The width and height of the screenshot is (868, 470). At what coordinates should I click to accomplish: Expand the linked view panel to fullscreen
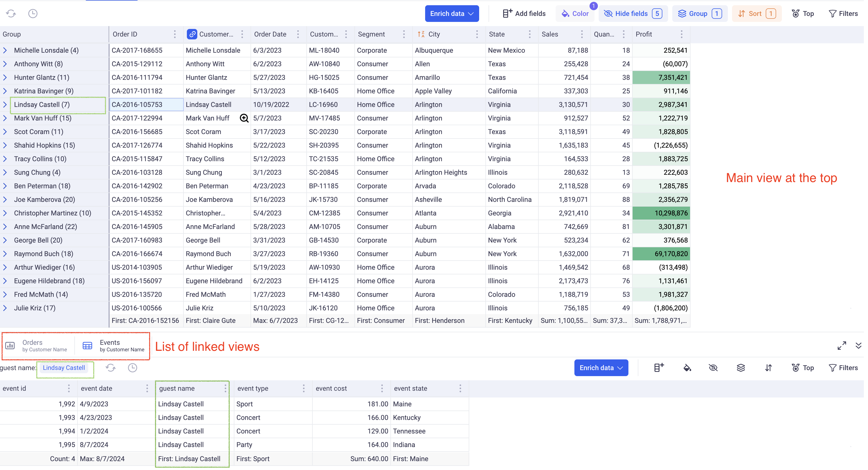click(x=841, y=346)
